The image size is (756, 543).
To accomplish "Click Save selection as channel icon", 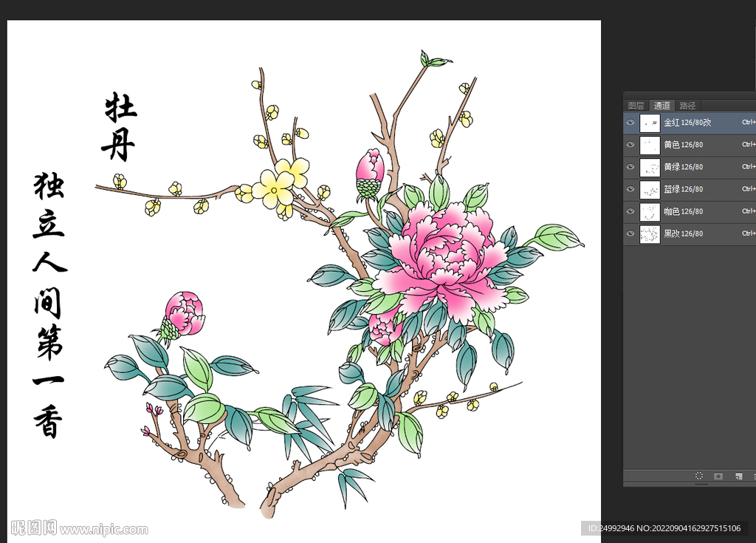I will click(718, 476).
